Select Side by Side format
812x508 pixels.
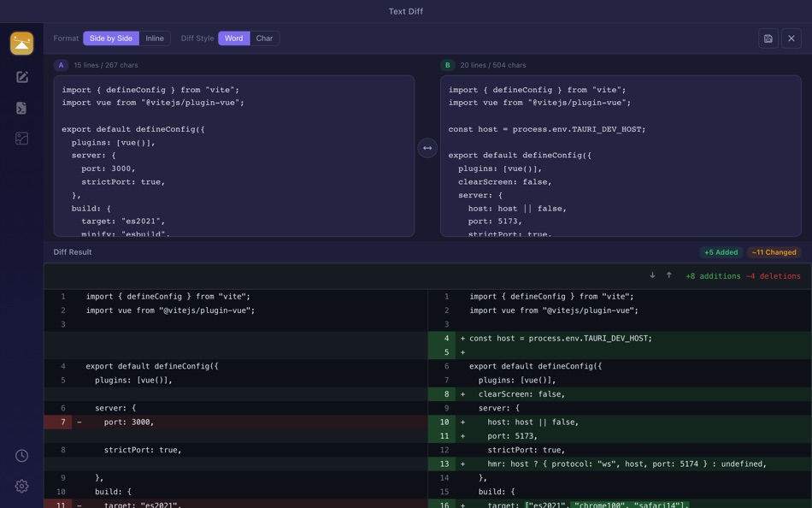click(x=111, y=38)
